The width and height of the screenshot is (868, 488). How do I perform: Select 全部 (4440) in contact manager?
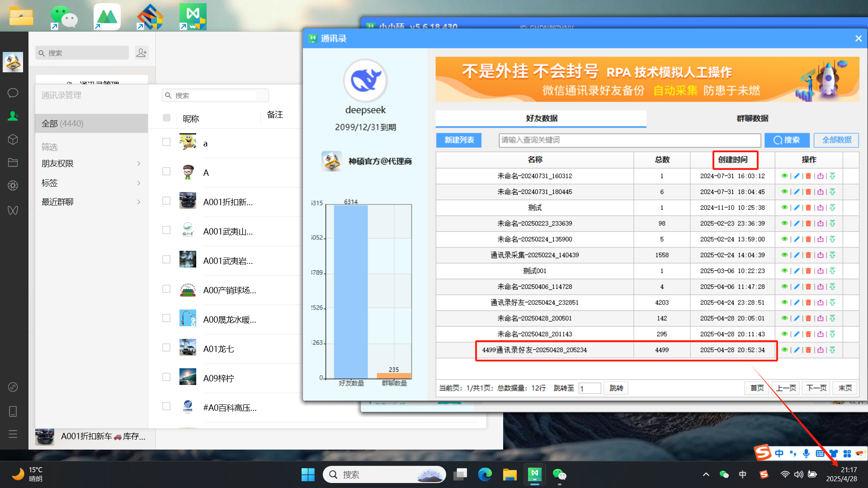[91, 123]
